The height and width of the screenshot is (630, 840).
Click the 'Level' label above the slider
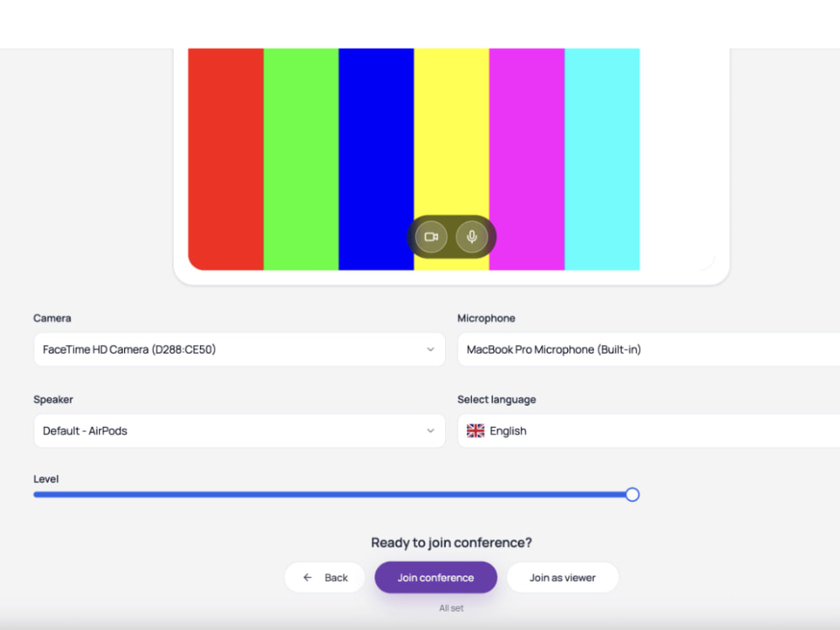46,479
